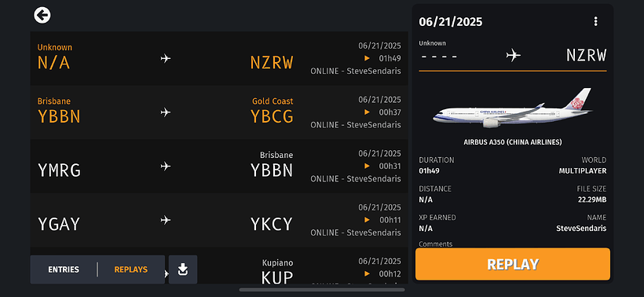Click the China Airlines A350 thumbnail
Screen dimensions: 644x297
tap(513, 108)
